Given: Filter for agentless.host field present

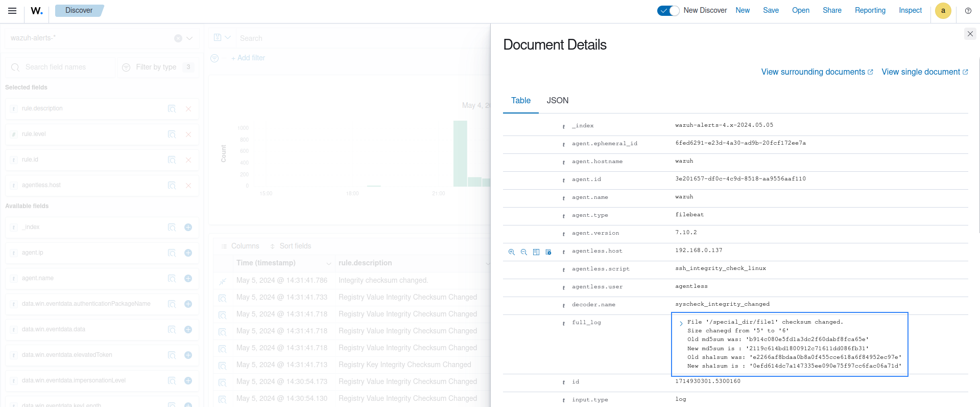Looking at the screenshot, I should [548, 252].
